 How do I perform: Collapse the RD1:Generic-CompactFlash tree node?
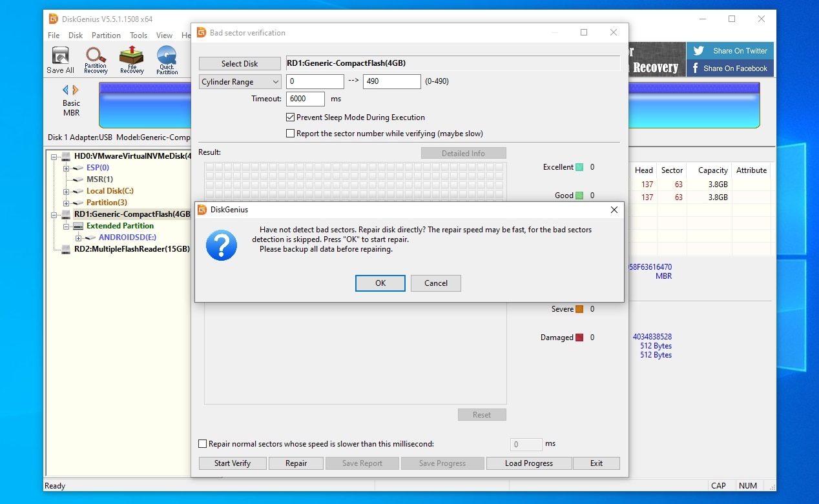click(x=54, y=214)
